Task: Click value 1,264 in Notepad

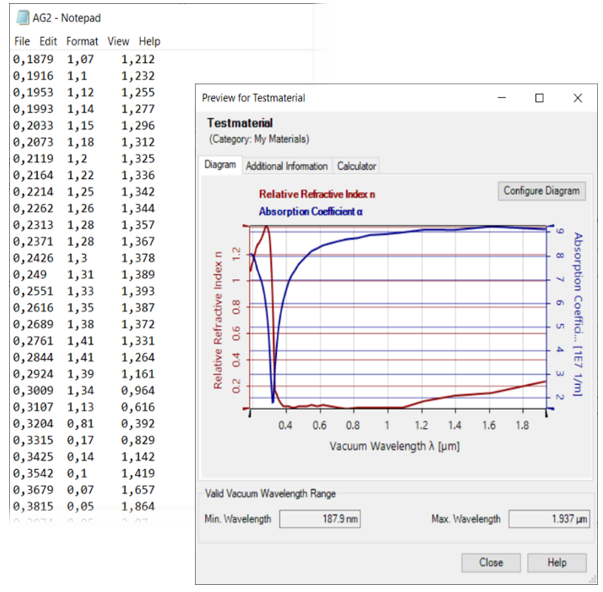Action: point(138,357)
